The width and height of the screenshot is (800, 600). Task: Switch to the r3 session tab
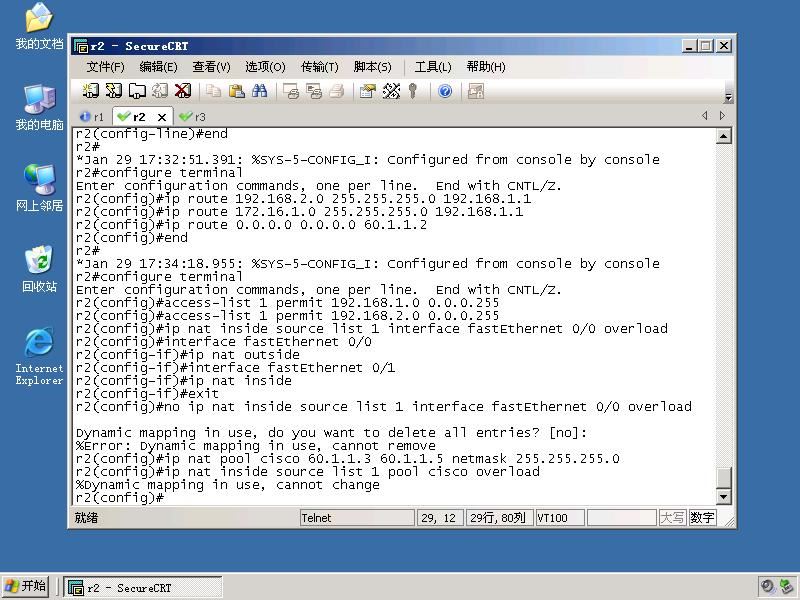pyautogui.click(x=193, y=117)
